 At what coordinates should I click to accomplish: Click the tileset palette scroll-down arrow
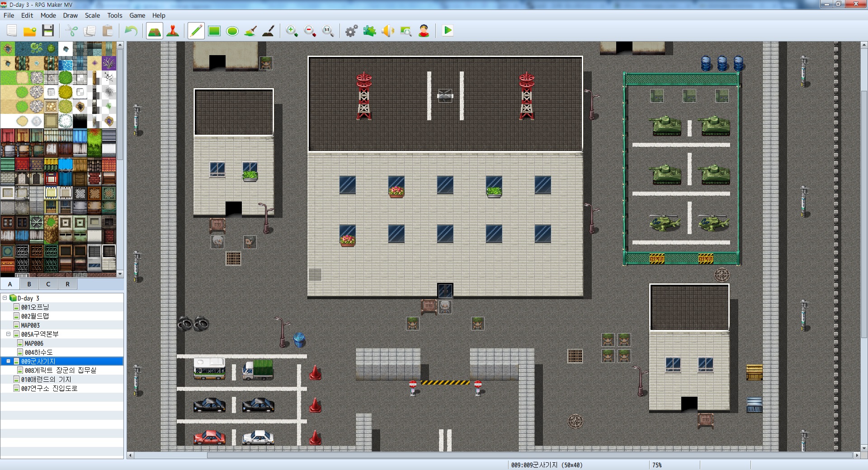120,273
